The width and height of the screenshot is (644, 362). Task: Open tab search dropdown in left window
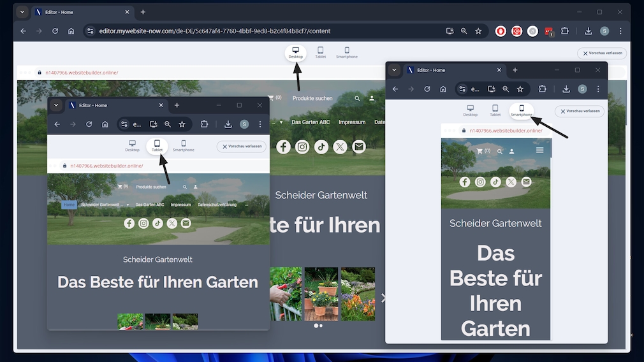(56, 105)
